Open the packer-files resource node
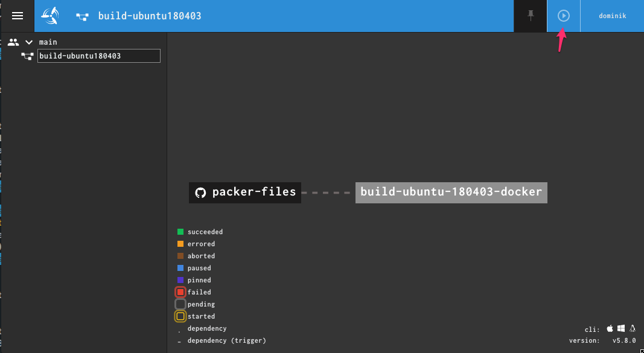 253,192
